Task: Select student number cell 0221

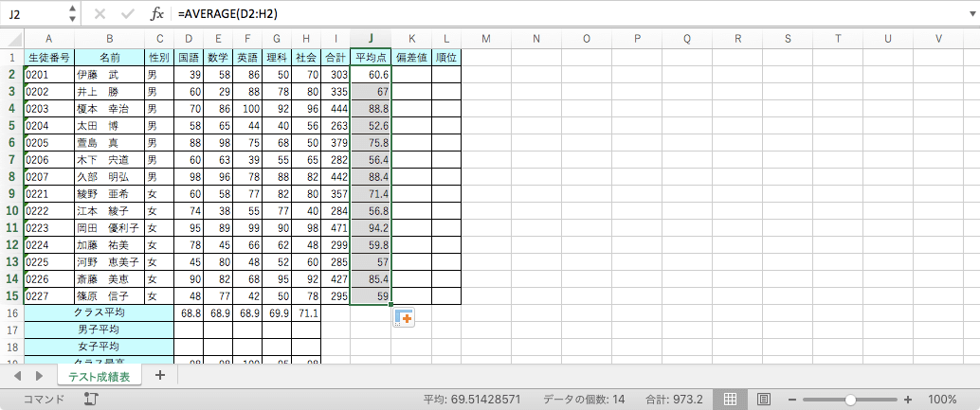Action: tap(48, 193)
